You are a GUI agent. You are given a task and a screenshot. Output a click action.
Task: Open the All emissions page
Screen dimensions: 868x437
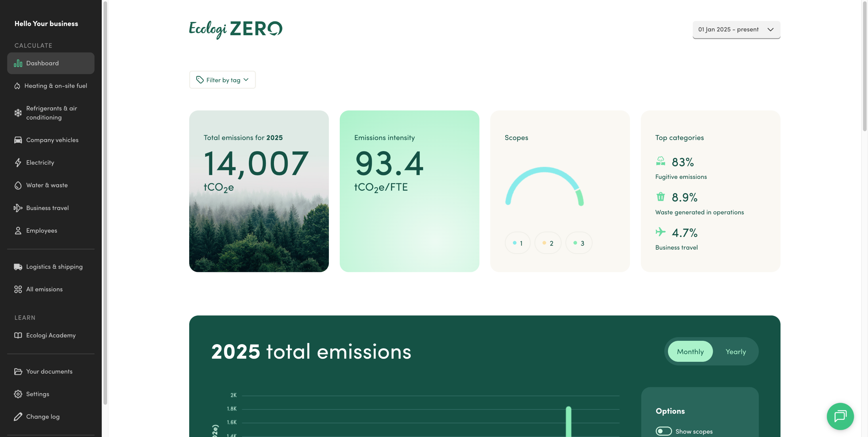tap(44, 289)
